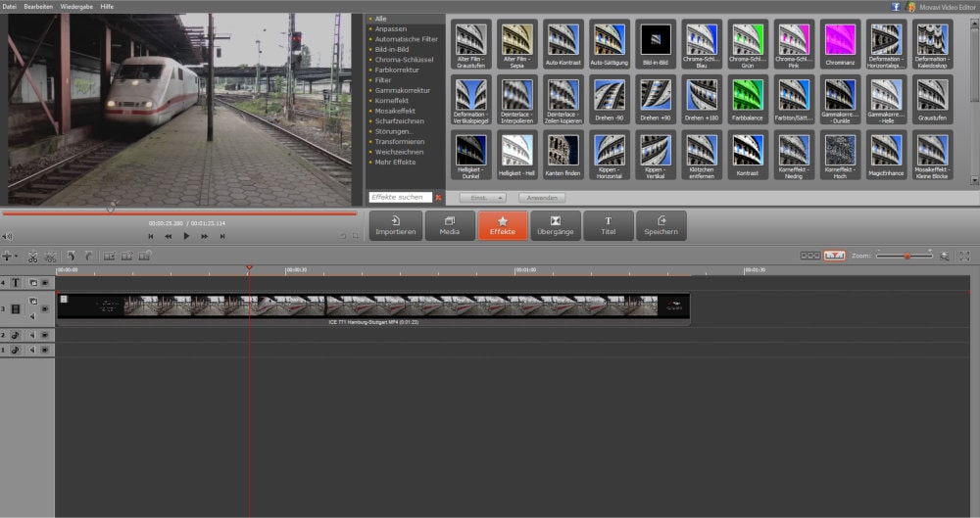
Task: Open the Speichern tab
Action: [661, 225]
